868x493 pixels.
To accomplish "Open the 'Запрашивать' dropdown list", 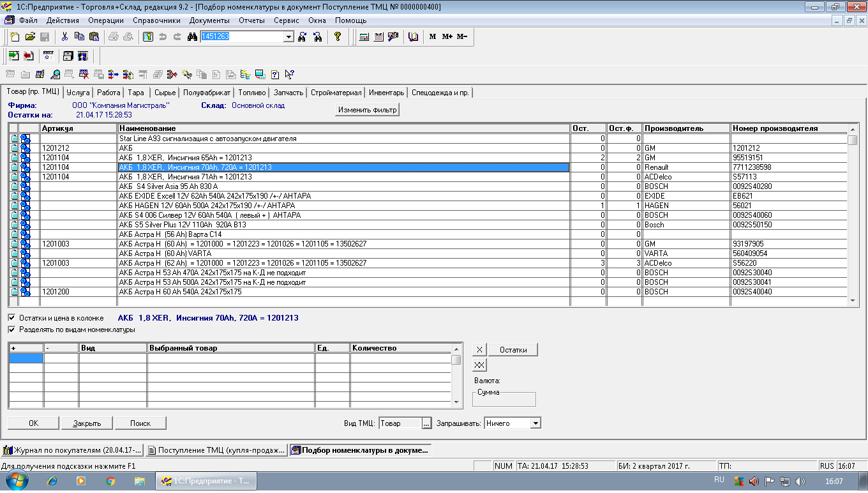I will 535,423.
